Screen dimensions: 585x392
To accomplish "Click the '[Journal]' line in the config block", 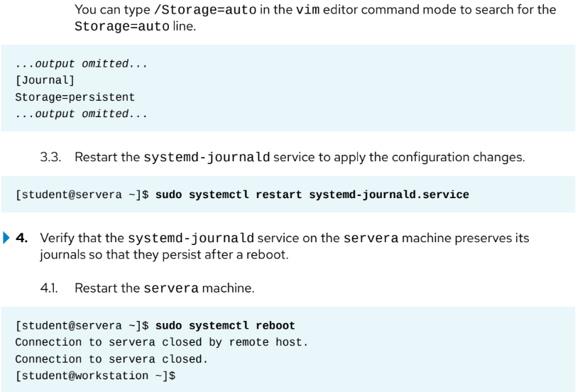I will click(45, 80).
